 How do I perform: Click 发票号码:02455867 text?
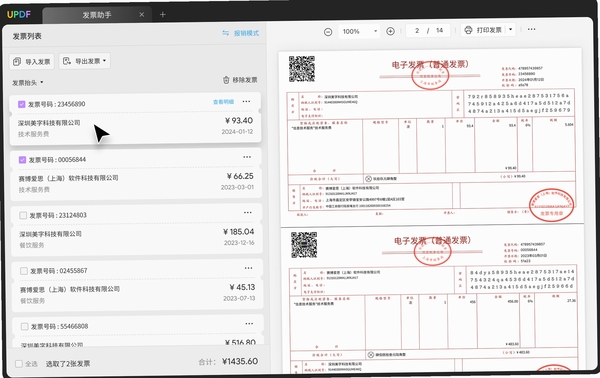pos(59,271)
